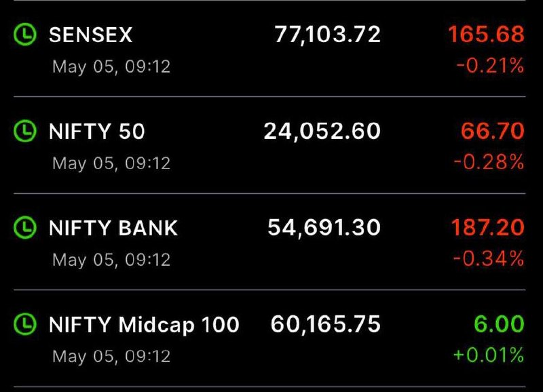Select the NIFTY Midcap 100 label

pos(144,325)
